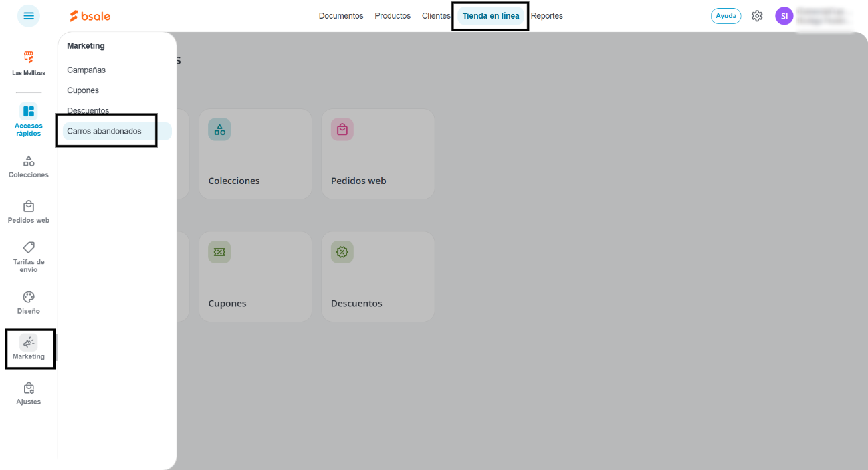The image size is (868, 470).
Task: Open the hamburger menu button
Action: (29, 16)
